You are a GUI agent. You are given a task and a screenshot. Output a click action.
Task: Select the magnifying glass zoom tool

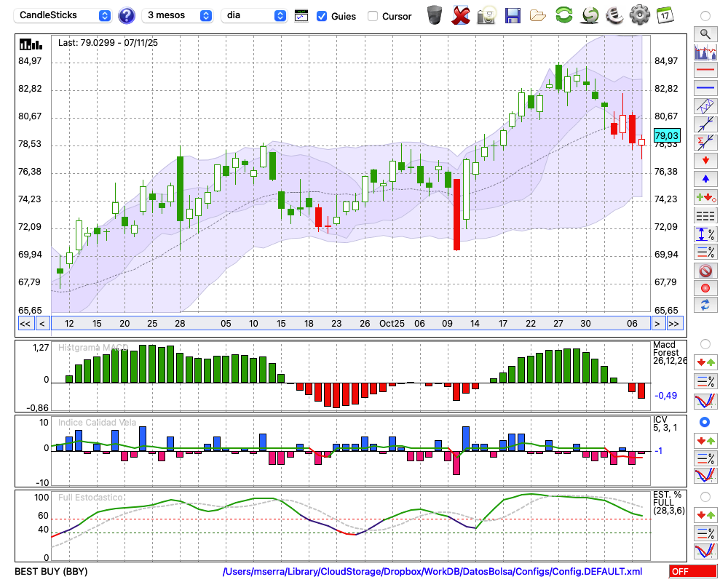coord(705,34)
